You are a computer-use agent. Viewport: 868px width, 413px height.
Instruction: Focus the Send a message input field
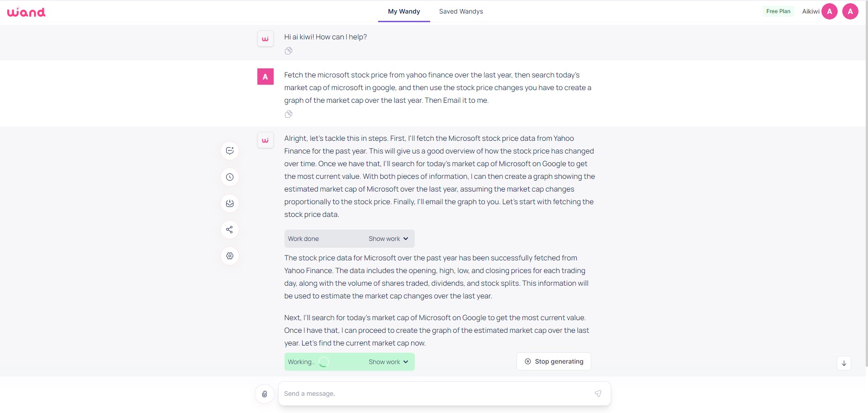click(436, 394)
